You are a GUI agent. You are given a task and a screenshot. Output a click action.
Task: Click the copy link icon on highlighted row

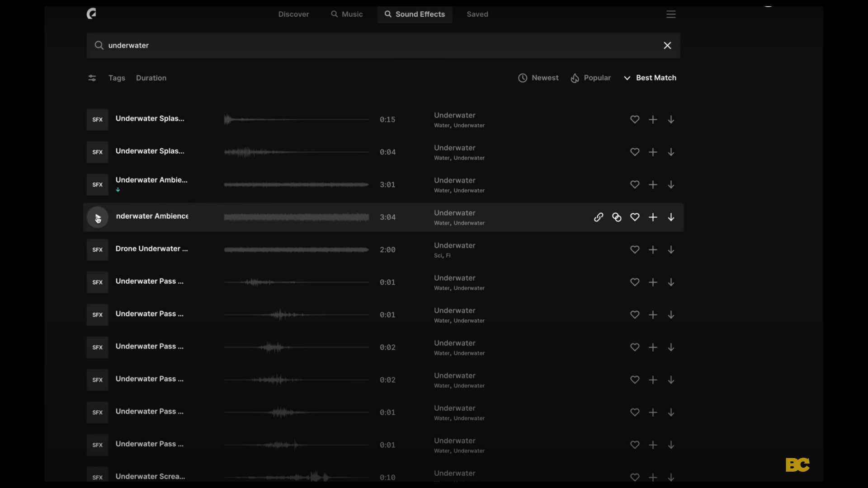[599, 217]
